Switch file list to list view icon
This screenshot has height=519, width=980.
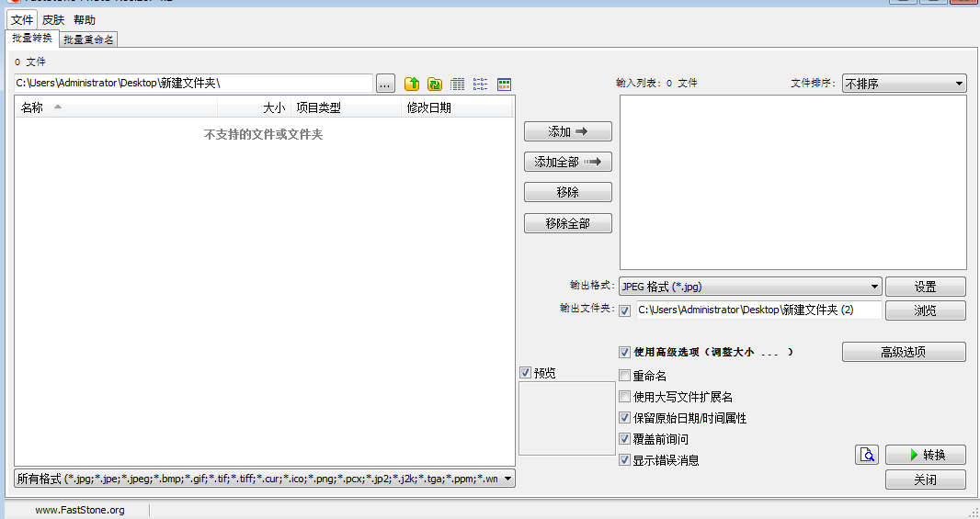coord(481,84)
